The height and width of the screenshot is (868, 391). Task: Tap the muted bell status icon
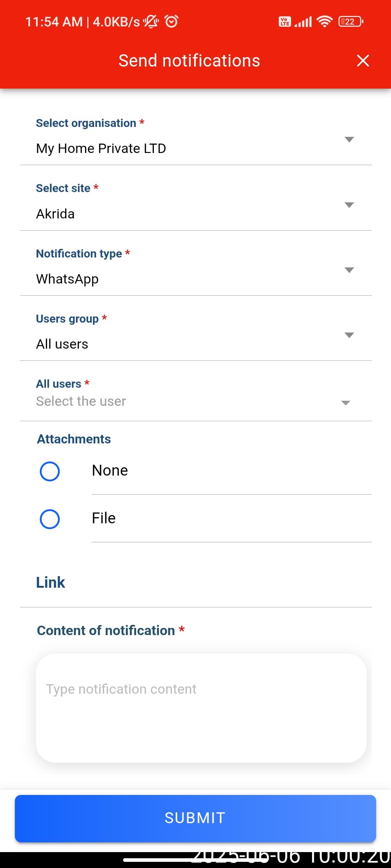151,22
